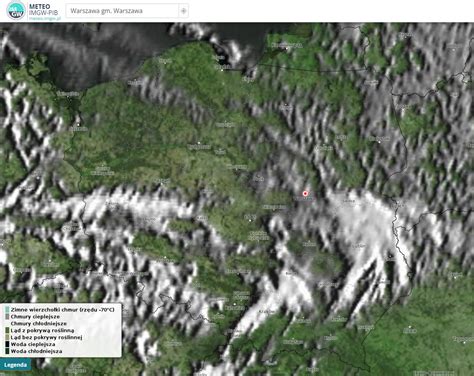Focus the Warszawa gm. Warszawa search field
The width and height of the screenshot is (474, 376).
point(123,11)
